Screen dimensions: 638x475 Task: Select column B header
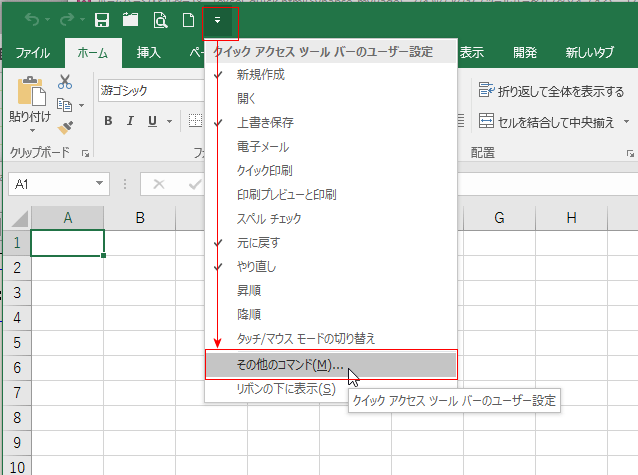point(140,218)
